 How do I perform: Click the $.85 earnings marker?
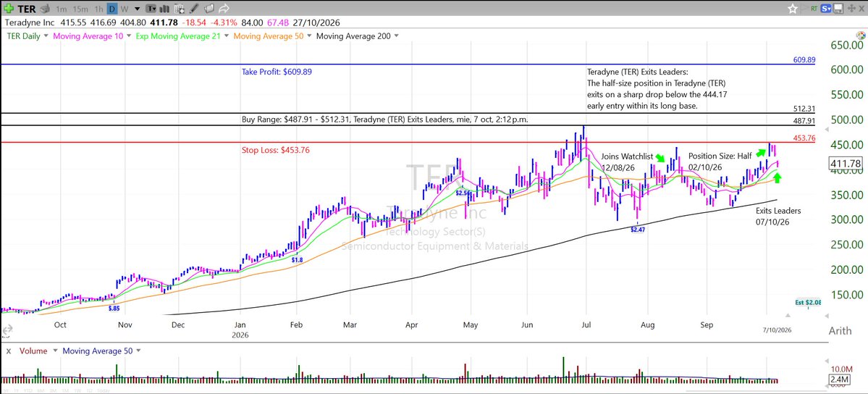point(114,308)
